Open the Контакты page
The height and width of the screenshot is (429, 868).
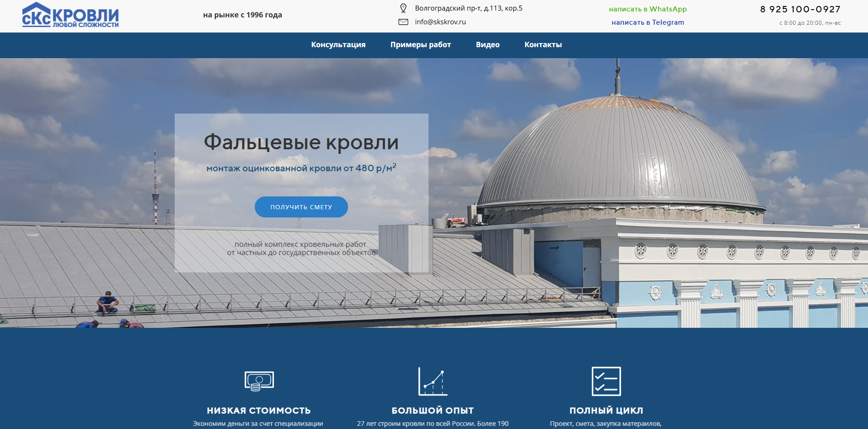543,45
